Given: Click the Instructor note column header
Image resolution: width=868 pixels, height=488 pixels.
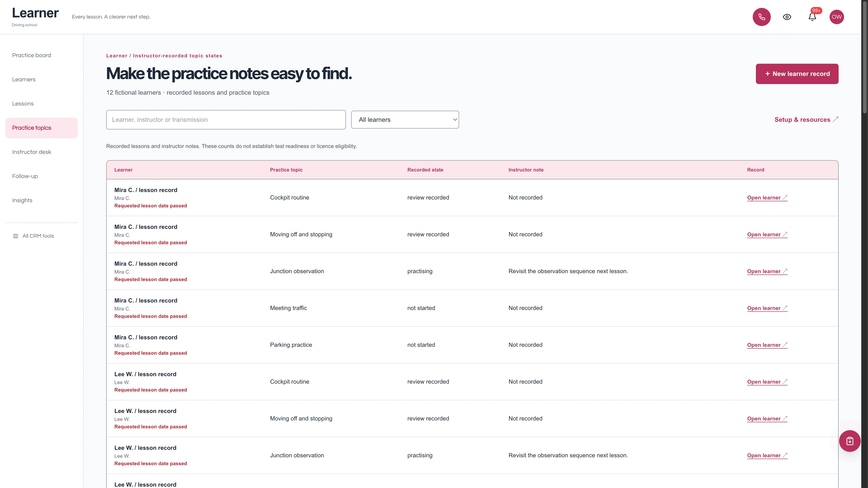Looking at the screenshot, I should click(526, 170).
